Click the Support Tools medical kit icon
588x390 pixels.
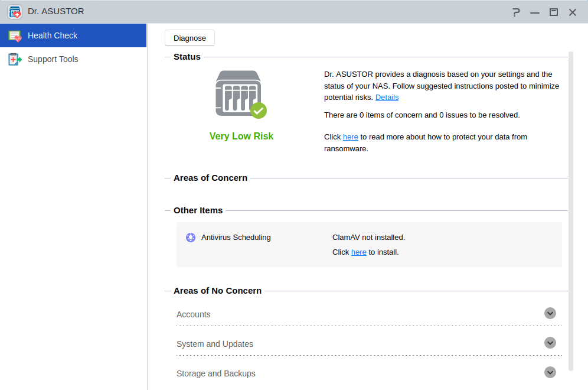[15, 59]
